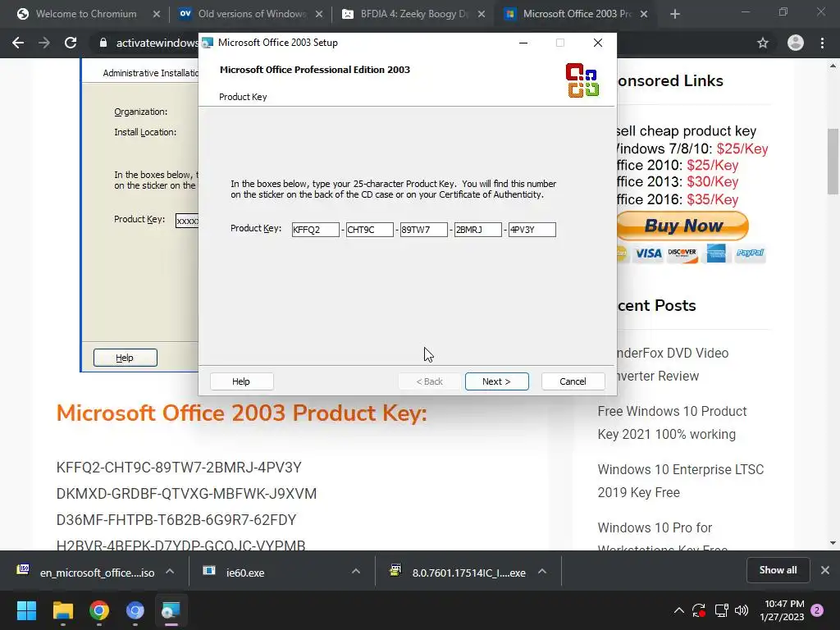This screenshot has height=630, width=840.
Task: Go back with the browser back arrow
Action: (x=18, y=43)
